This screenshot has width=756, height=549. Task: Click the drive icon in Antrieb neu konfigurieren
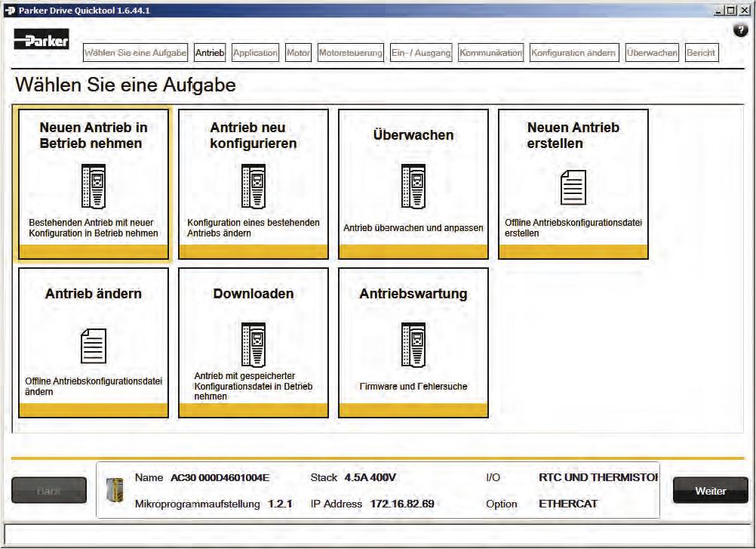[254, 187]
